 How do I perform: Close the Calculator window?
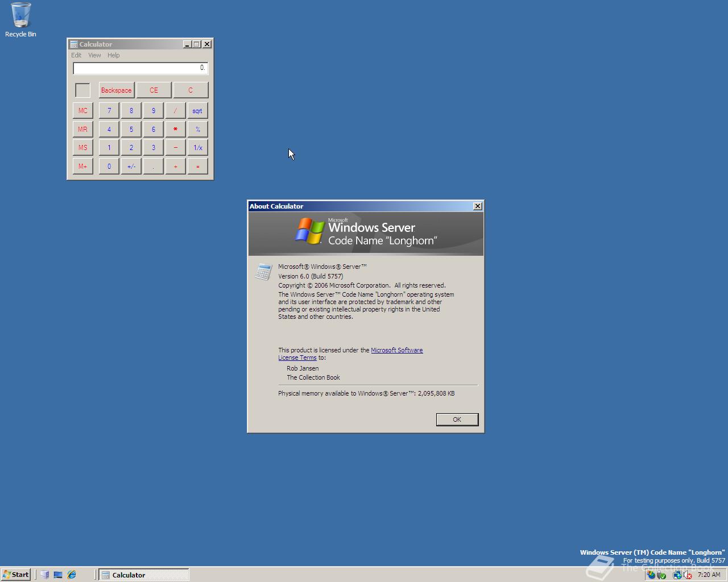point(207,44)
